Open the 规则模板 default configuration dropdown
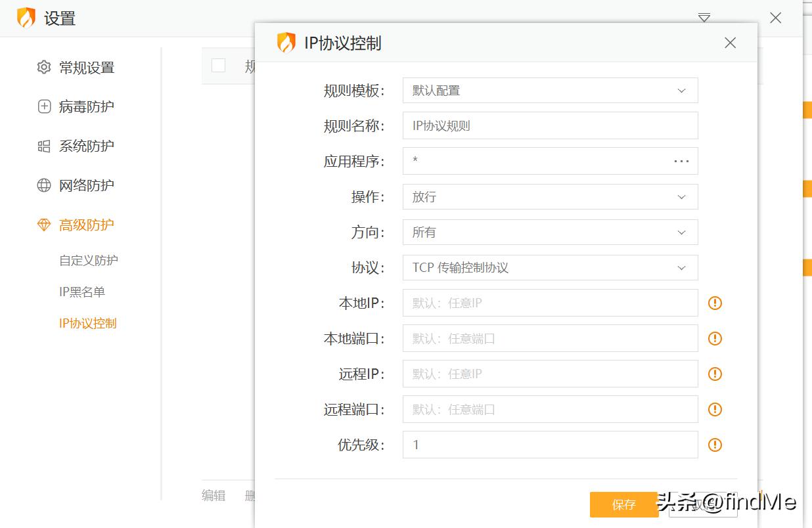Screen dimensions: 812x528 coord(550,90)
